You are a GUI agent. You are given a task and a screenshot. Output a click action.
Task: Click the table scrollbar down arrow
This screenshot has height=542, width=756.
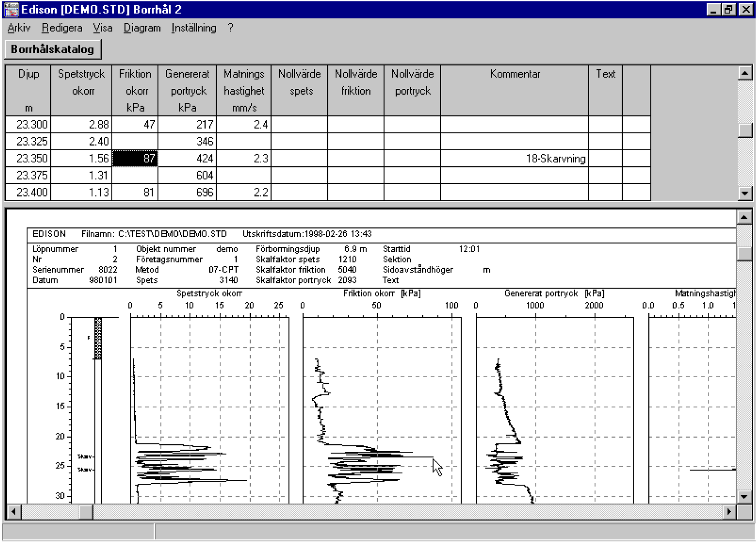pyautogui.click(x=745, y=194)
